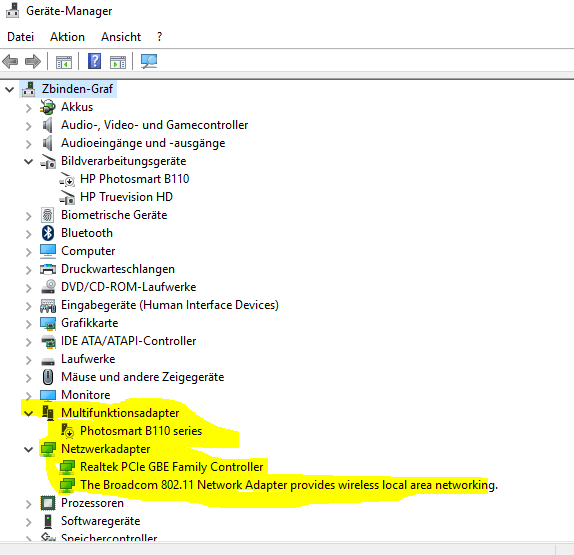Collapse the Multifunktionsadapter category
The height and width of the screenshot is (555, 574).
(29, 413)
